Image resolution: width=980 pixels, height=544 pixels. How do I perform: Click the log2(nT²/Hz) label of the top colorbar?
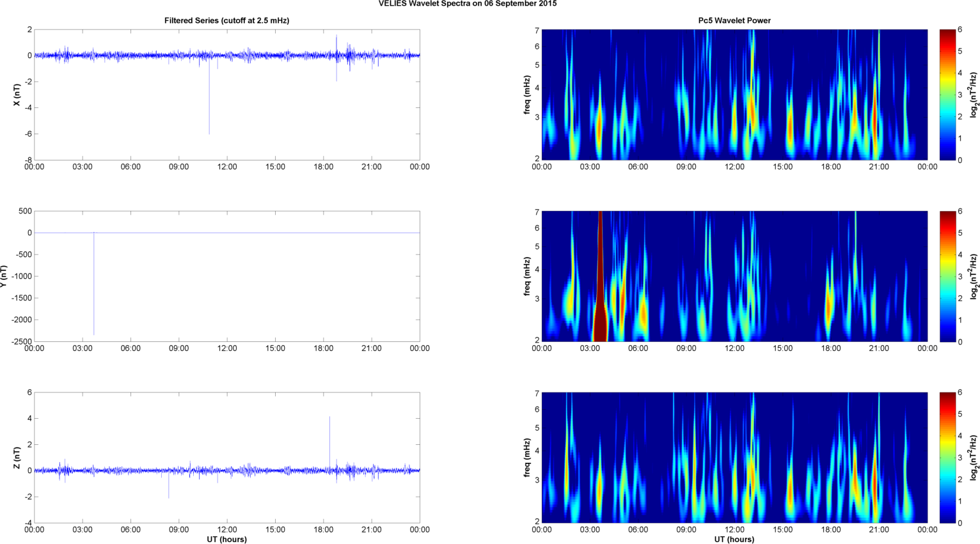pyautogui.click(x=974, y=95)
